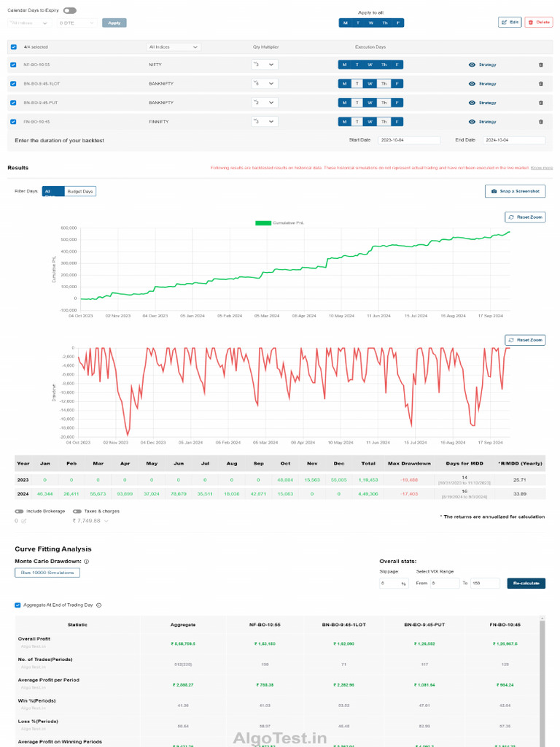This screenshot has width=560, height=747.
Task: Delete the NF-BO-10:55 strategy with trash icon
Action: [x=540, y=65]
